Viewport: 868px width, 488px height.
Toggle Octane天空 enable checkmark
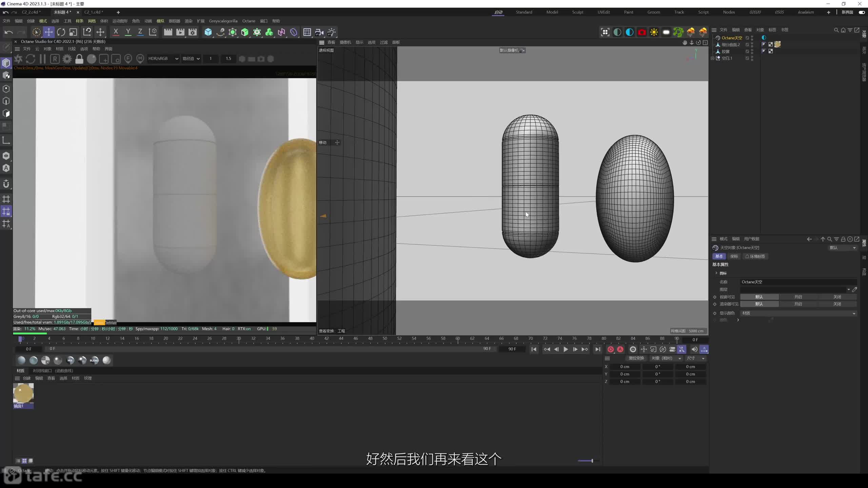point(747,38)
